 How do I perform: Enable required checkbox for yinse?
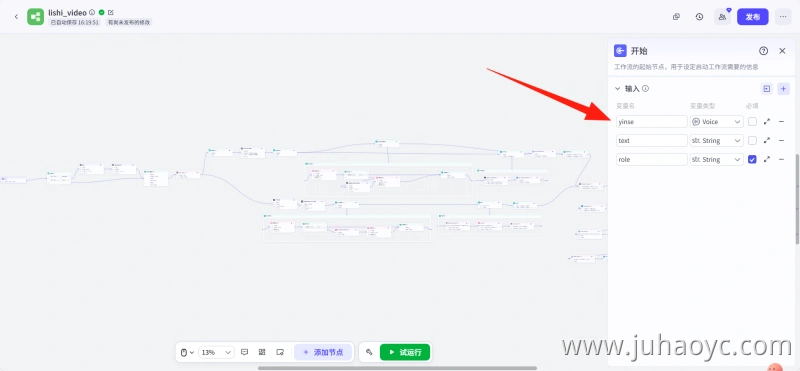(x=752, y=121)
